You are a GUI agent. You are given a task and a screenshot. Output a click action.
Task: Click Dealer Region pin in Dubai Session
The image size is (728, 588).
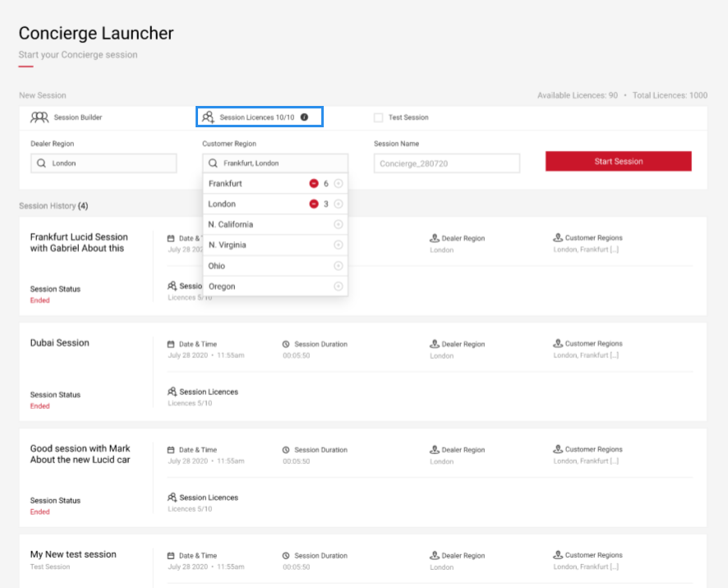click(x=435, y=344)
